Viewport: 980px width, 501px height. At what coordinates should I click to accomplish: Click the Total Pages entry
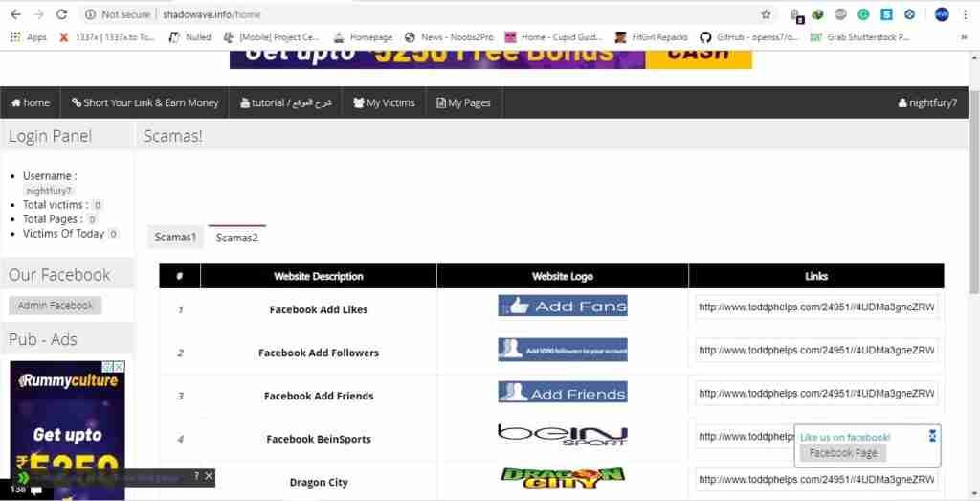pyautogui.click(x=60, y=219)
